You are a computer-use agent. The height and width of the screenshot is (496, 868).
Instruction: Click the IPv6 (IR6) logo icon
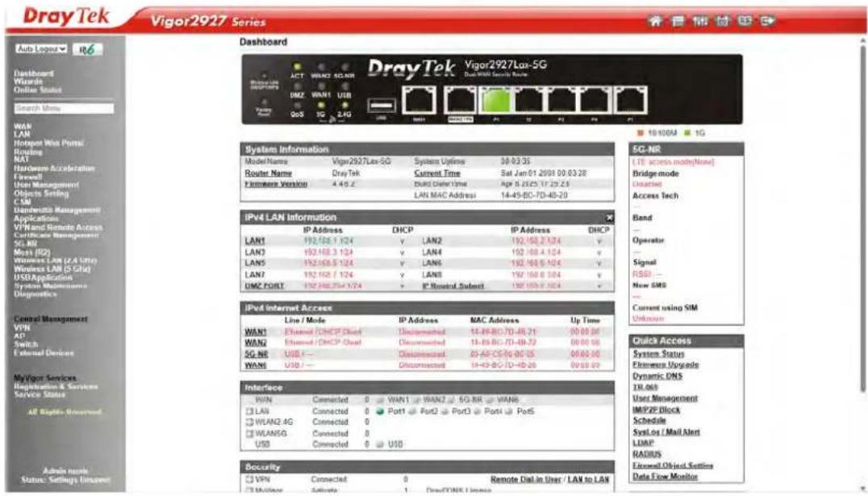pos(87,49)
